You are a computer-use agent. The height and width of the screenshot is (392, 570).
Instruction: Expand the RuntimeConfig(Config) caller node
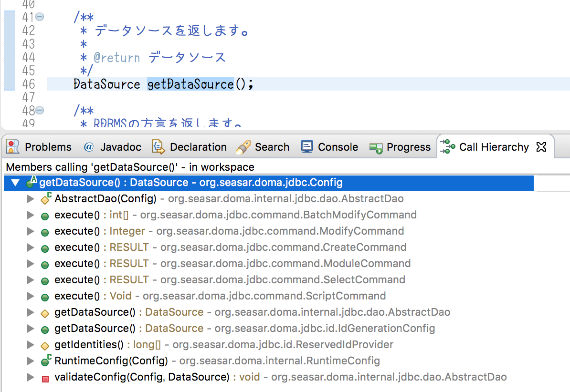tap(31, 361)
